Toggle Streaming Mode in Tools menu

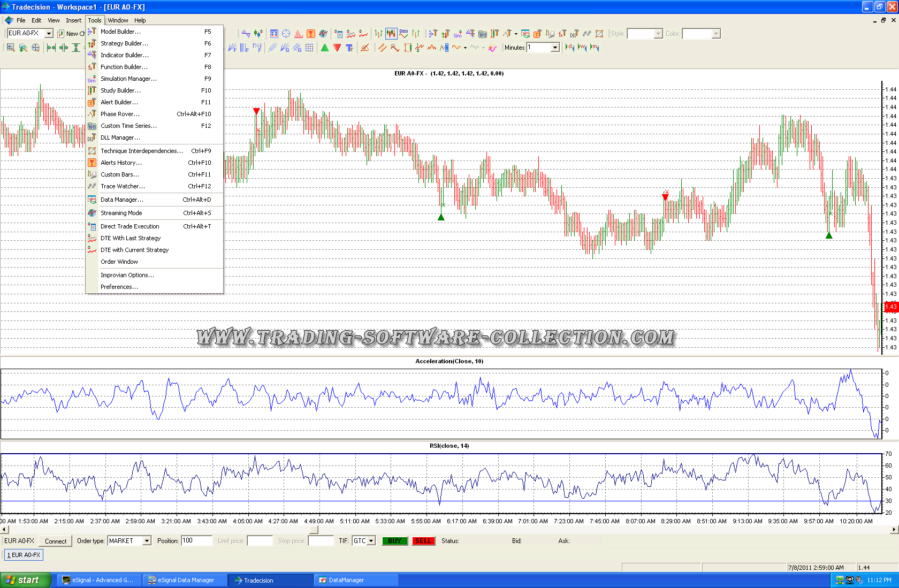coord(121,213)
